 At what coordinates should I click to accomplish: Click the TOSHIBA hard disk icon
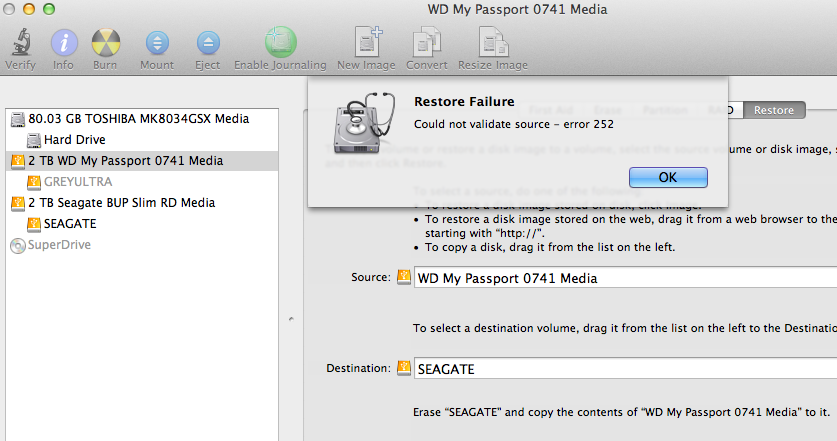pyautogui.click(x=18, y=119)
